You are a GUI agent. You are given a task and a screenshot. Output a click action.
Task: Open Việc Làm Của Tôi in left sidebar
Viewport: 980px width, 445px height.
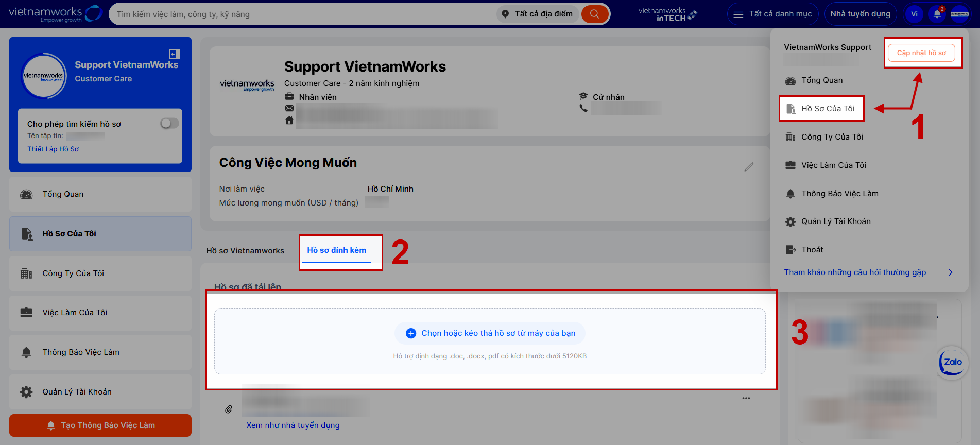[x=100, y=313]
